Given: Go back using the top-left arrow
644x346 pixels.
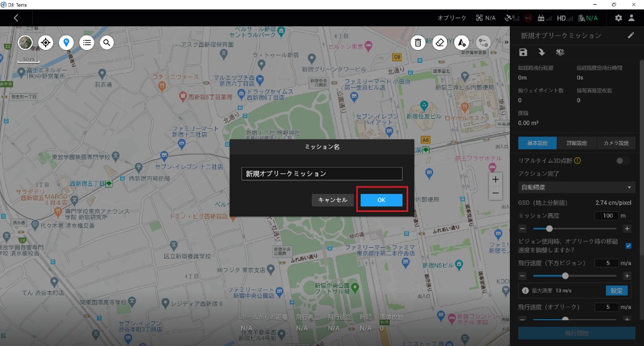Looking at the screenshot, I should [16, 18].
